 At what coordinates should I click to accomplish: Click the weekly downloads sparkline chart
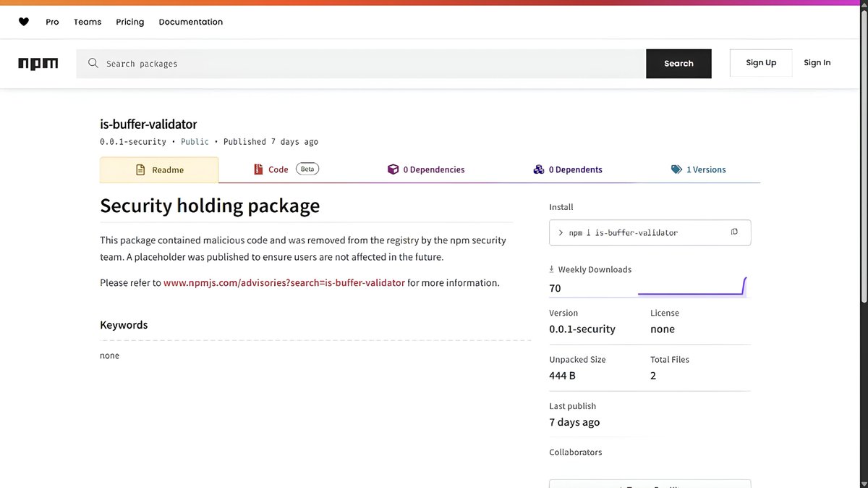point(692,287)
